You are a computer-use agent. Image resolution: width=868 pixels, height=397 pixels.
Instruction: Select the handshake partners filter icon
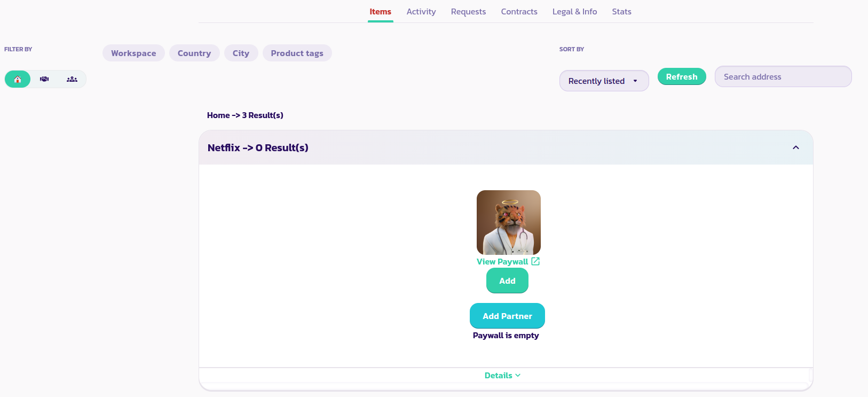pos(44,79)
